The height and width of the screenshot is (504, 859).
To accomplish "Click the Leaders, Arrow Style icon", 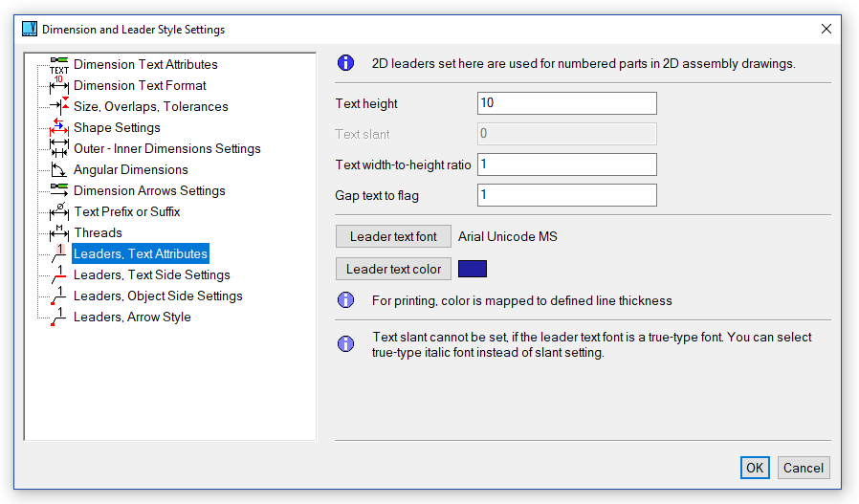I will (58, 318).
